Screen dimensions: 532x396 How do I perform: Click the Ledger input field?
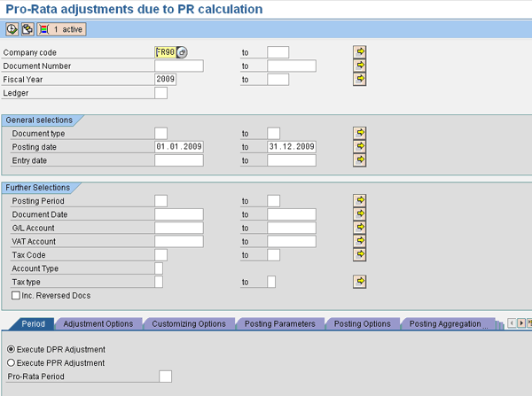click(160, 93)
